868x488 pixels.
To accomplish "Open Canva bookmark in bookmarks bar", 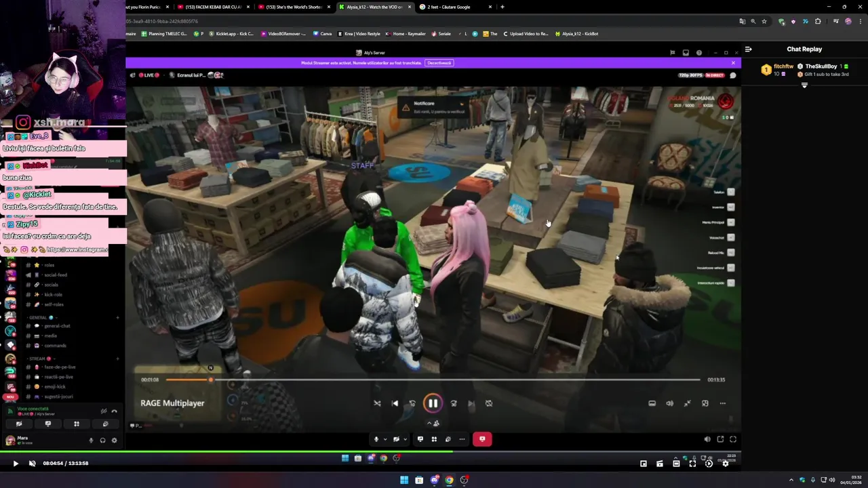I will click(x=322, y=33).
